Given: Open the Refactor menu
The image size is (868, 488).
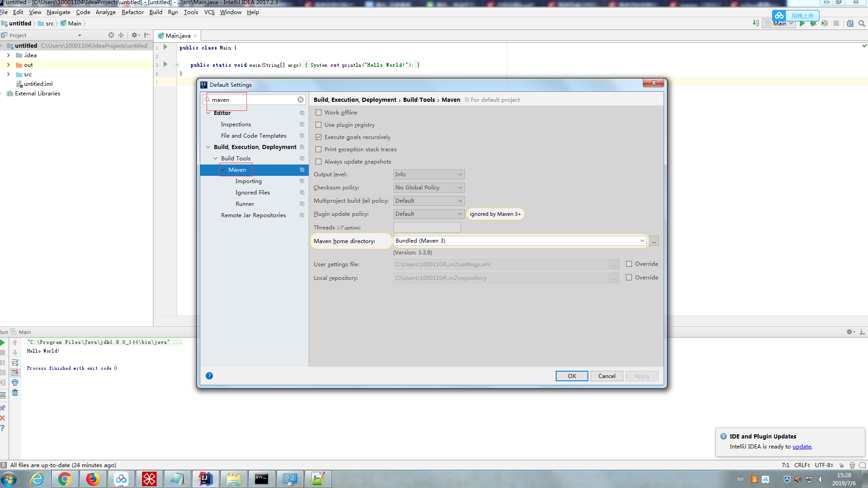Looking at the screenshot, I should pos(133,12).
